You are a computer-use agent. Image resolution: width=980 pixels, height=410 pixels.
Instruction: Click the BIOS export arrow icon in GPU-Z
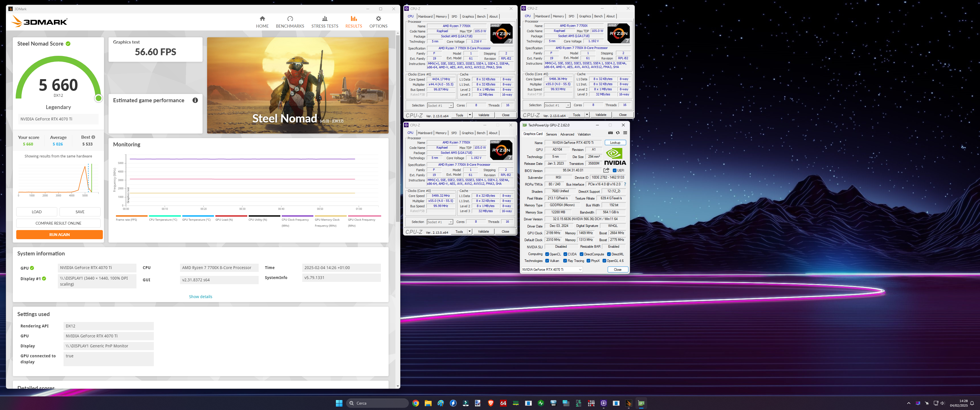pyautogui.click(x=607, y=170)
